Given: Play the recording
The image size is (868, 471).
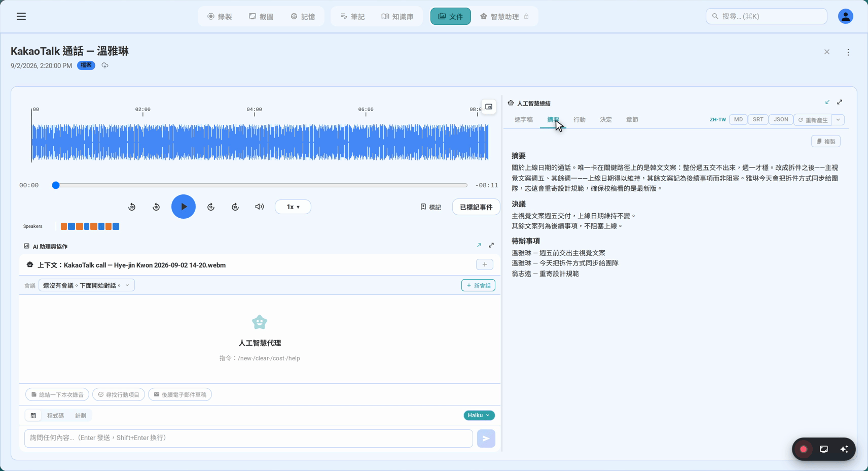Looking at the screenshot, I should coord(184,207).
